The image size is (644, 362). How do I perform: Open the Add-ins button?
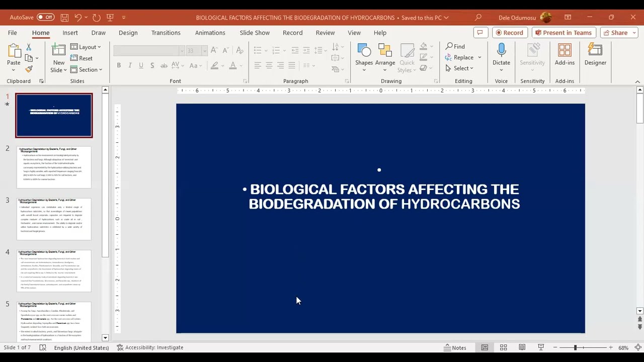click(565, 54)
